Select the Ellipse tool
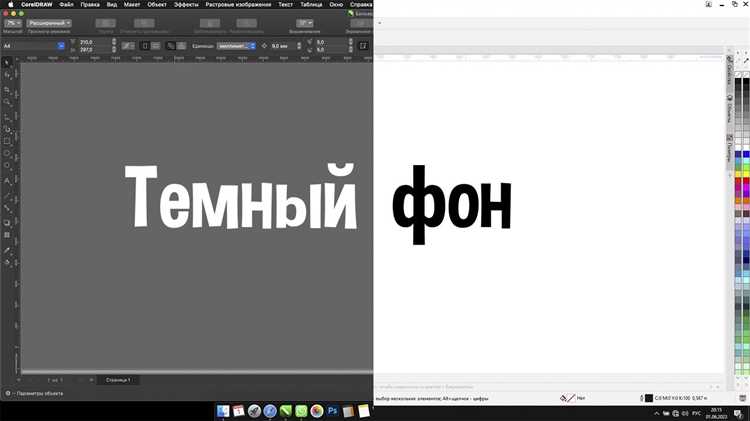Screen dimensions: 750x421 coord(7,154)
